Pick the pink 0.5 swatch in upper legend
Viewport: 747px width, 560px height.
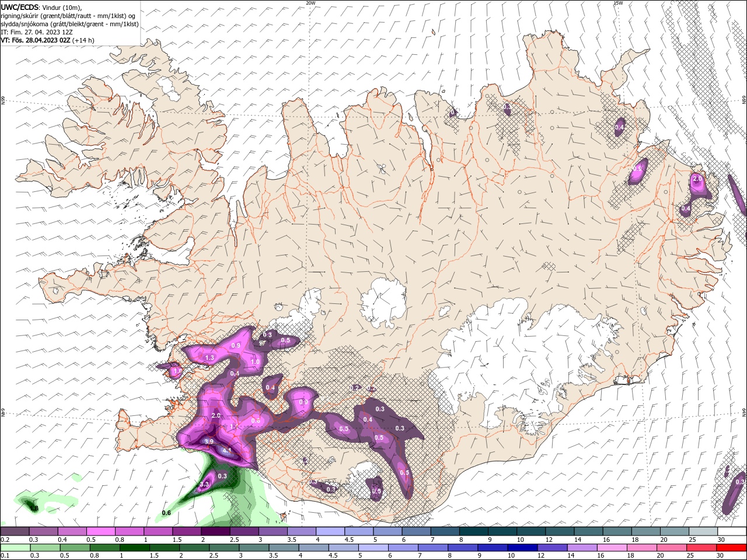[x=100, y=531]
